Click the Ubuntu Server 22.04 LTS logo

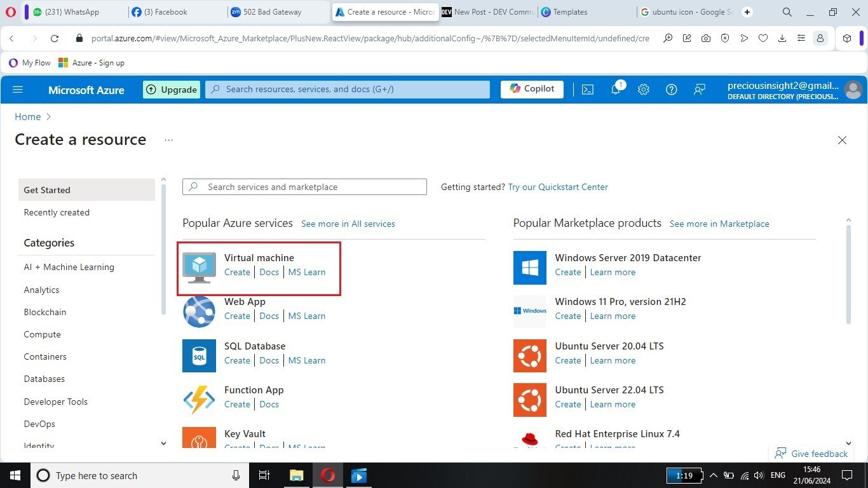click(530, 400)
